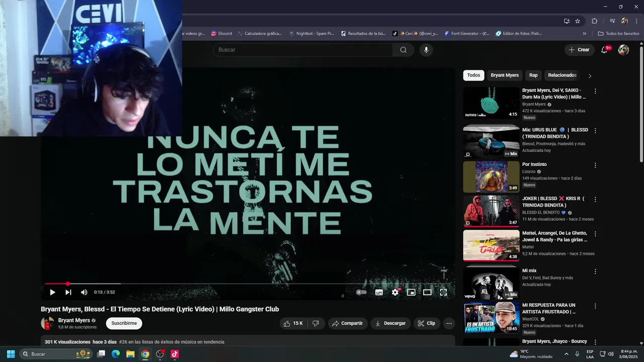The height and width of the screenshot is (362, 644).
Task: Open Todos los favoritos folder
Action: pos(618,34)
